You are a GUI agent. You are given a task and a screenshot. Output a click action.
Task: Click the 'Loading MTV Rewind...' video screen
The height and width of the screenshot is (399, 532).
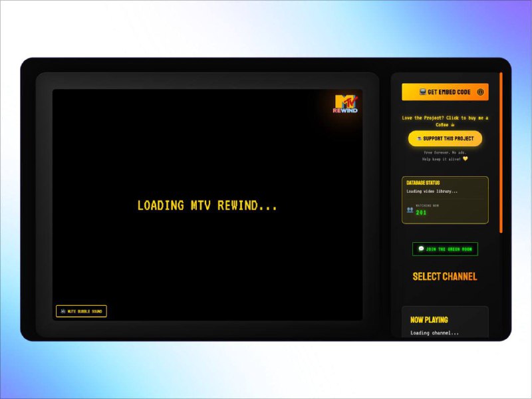pos(207,205)
